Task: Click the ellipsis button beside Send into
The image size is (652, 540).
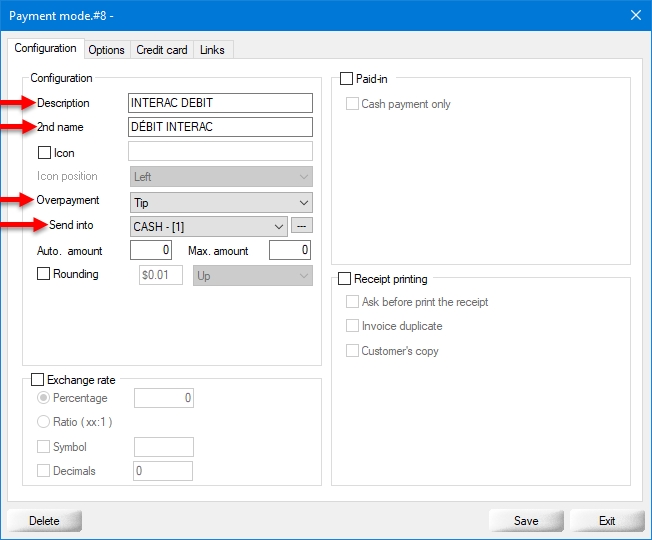Action: click(x=302, y=226)
